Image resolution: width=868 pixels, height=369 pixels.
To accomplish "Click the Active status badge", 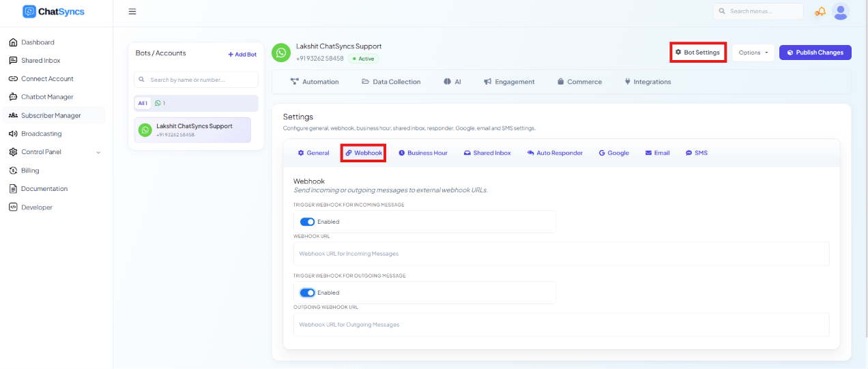I will (x=363, y=59).
